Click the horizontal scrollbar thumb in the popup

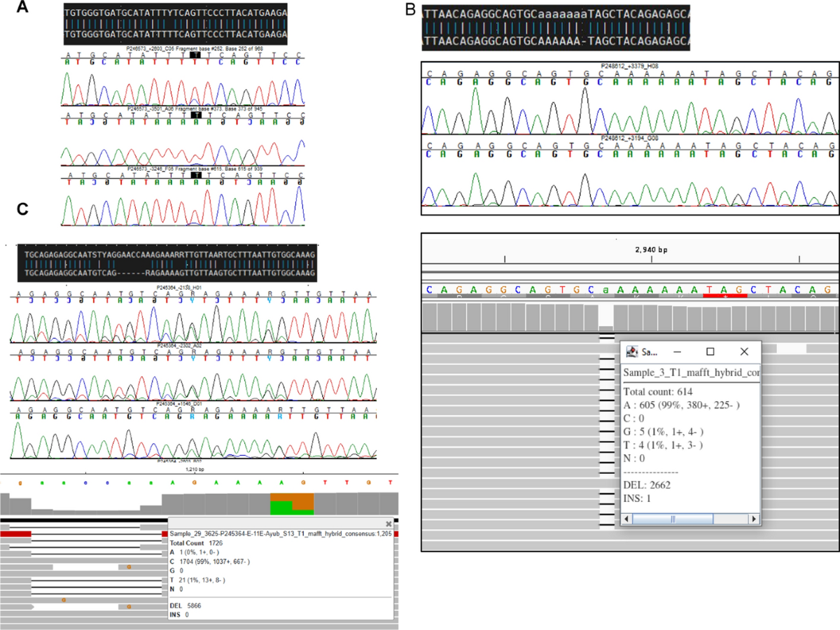click(x=674, y=519)
